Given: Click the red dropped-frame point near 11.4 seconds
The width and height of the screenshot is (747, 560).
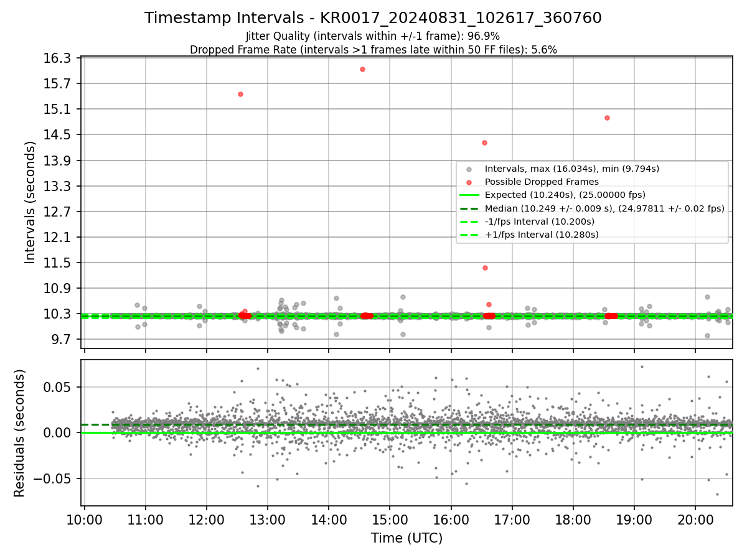Looking at the screenshot, I should (485, 268).
